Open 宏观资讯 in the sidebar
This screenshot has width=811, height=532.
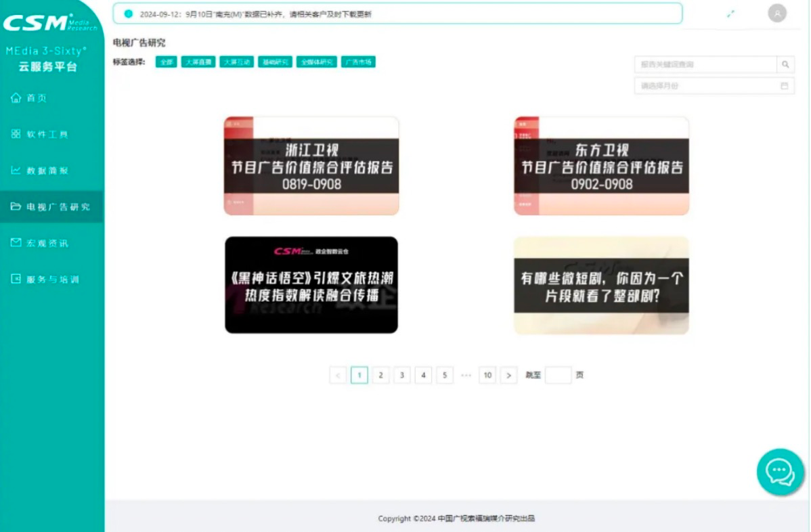point(39,242)
